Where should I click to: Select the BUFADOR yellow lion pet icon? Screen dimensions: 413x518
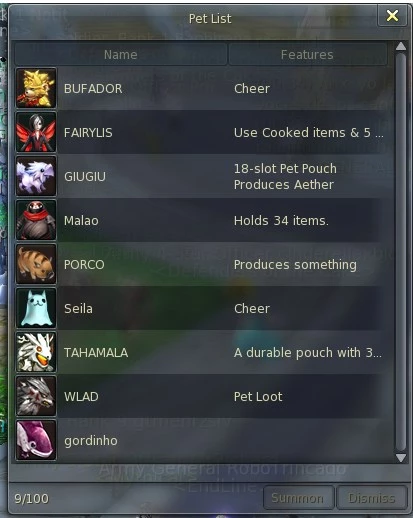coord(36,88)
